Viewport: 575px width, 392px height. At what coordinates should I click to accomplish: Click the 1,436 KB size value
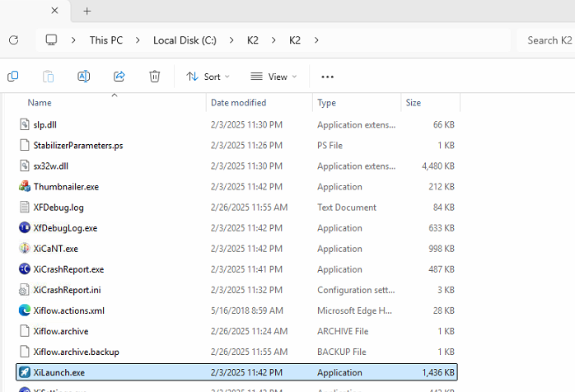coord(438,372)
